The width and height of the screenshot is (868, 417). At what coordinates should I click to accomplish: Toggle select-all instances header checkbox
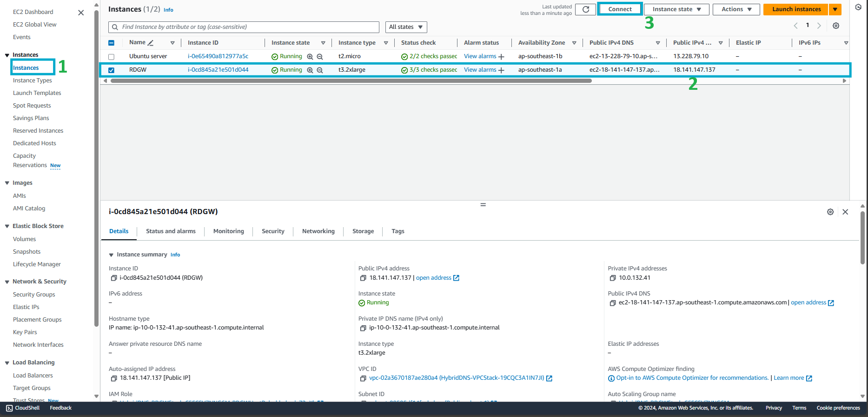click(111, 43)
